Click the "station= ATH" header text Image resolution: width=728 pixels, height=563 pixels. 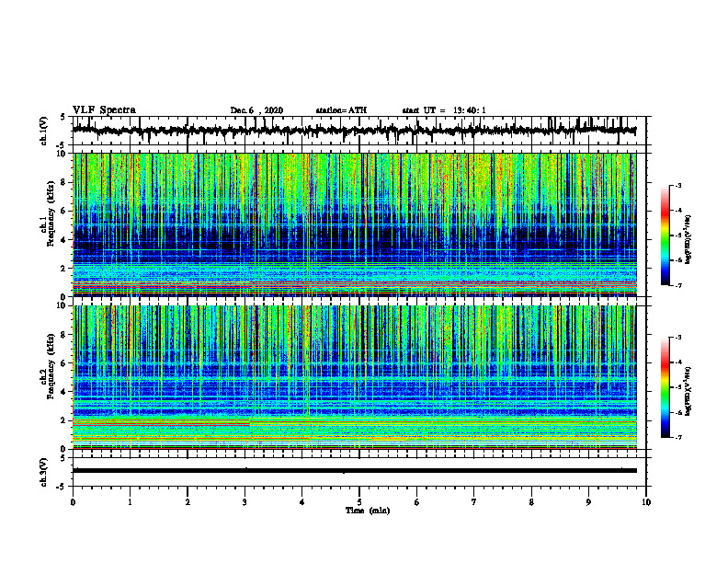341,110
